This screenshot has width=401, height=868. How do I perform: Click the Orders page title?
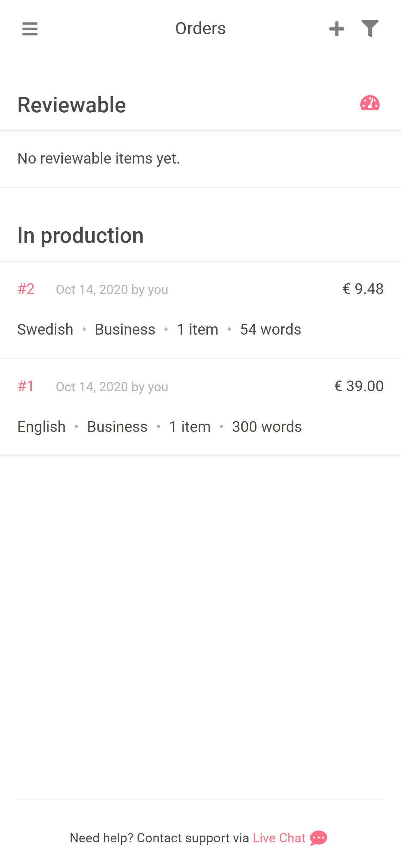click(200, 29)
